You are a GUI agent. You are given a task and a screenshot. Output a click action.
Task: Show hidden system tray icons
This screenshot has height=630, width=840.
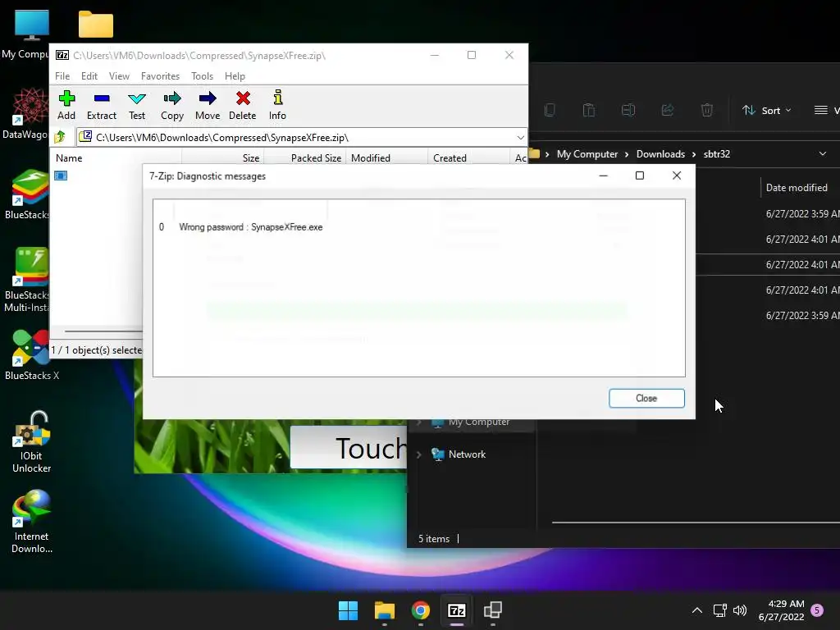(x=697, y=610)
